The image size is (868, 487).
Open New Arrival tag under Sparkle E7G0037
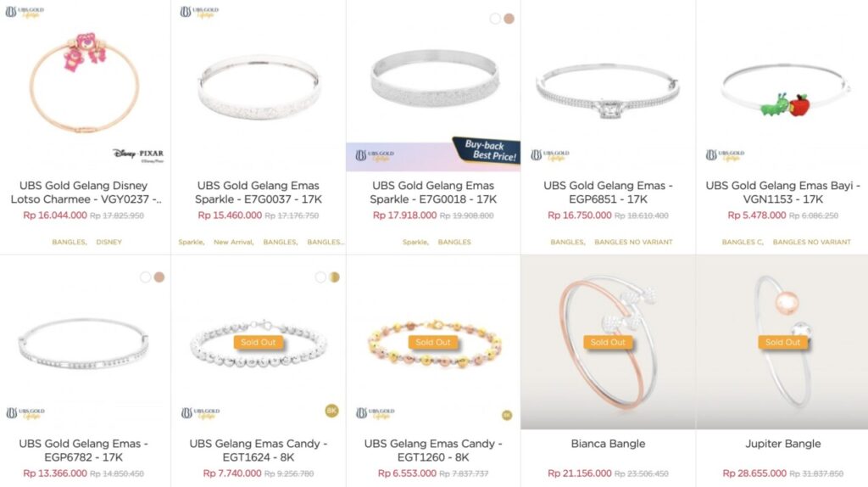pos(234,242)
